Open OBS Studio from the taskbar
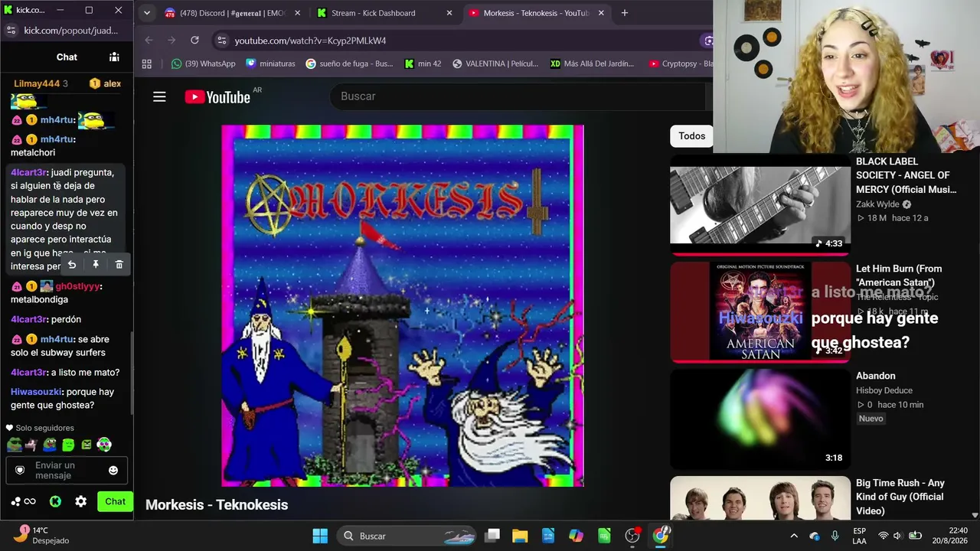Image resolution: width=980 pixels, height=551 pixels. pos(632,536)
